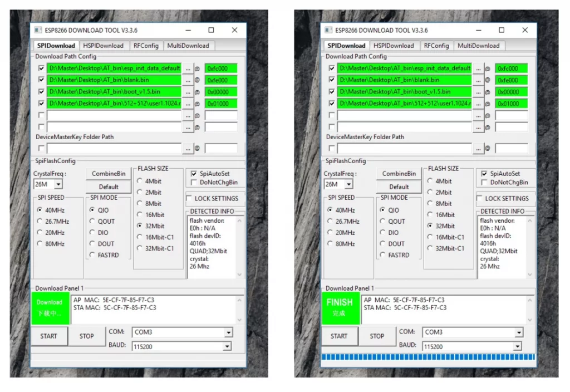Open the COM3 port dropdown

228,332
